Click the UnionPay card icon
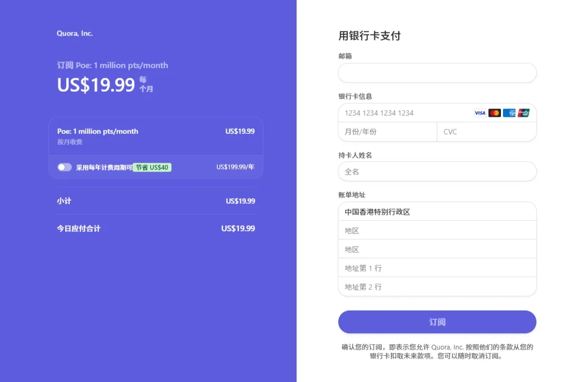This screenshot has height=382, width=588. tap(523, 113)
